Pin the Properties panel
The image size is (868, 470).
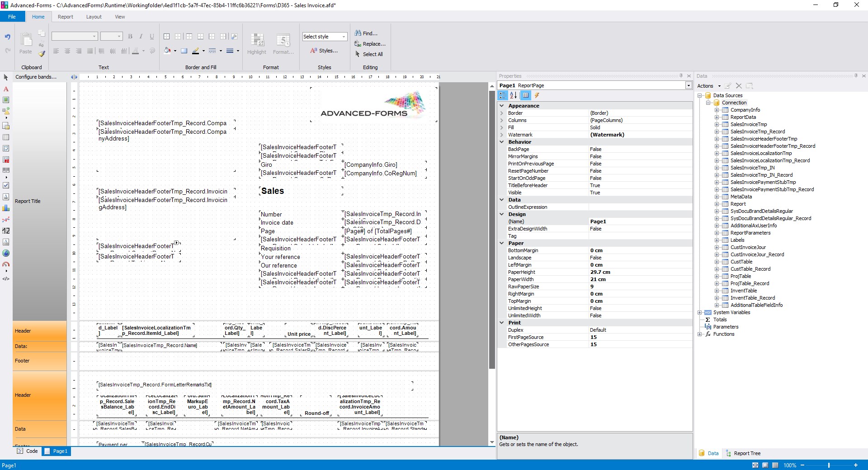point(681,76)
